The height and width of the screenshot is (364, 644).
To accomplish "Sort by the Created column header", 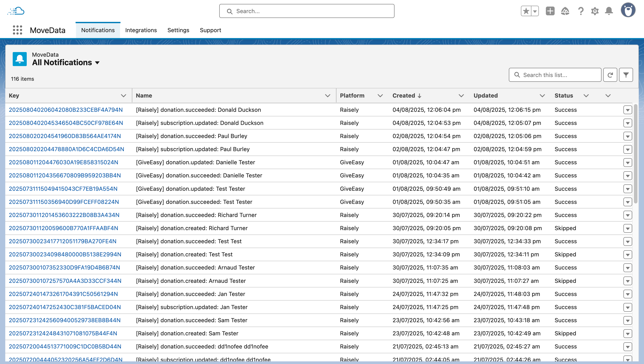I will [x=403, y=96].
